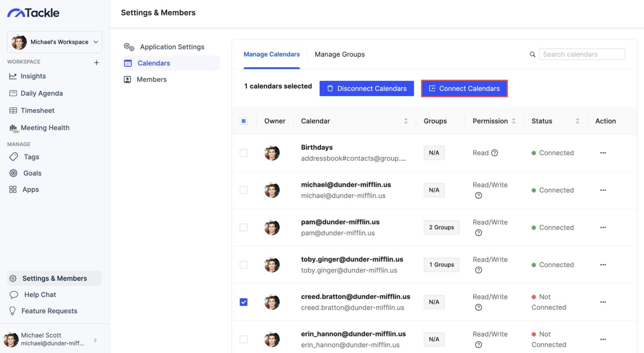Open Members in the settings menu
The image size is (644, 353).
(x=151, y=79)
